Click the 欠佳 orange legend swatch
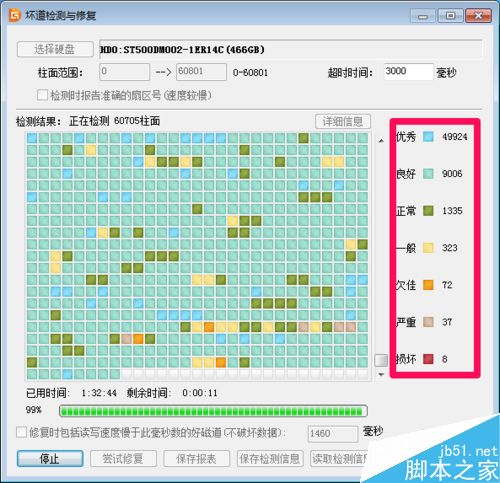The width and height of the screenshot is (500, 483). click(x=428, y=285)
